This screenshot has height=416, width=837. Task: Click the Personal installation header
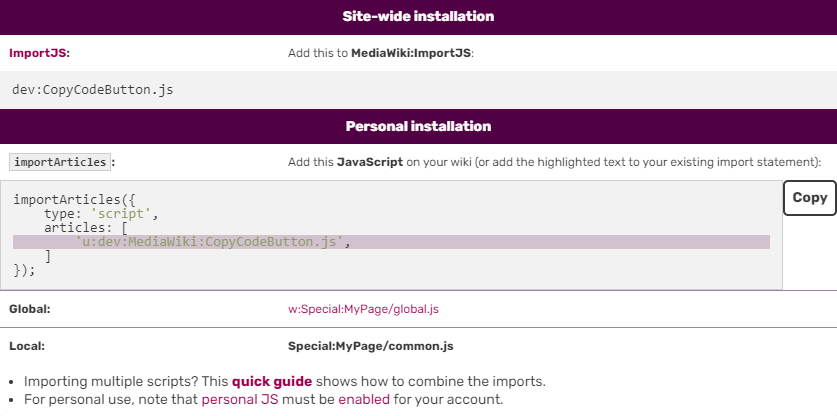[418, 126]
